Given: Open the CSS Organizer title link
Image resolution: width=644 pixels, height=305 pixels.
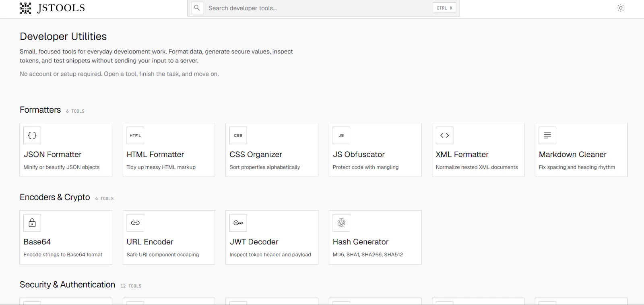Looking at the screenshot, I should 256,155.
